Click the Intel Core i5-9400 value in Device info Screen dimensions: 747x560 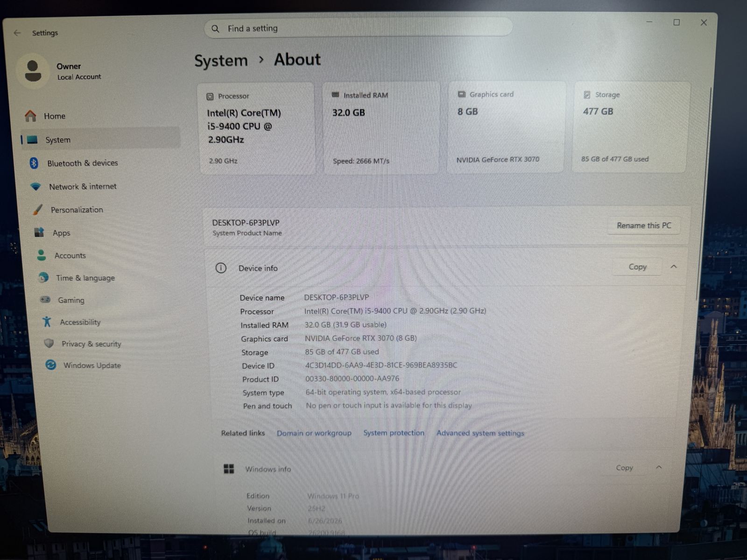click(x=395, y=311)
